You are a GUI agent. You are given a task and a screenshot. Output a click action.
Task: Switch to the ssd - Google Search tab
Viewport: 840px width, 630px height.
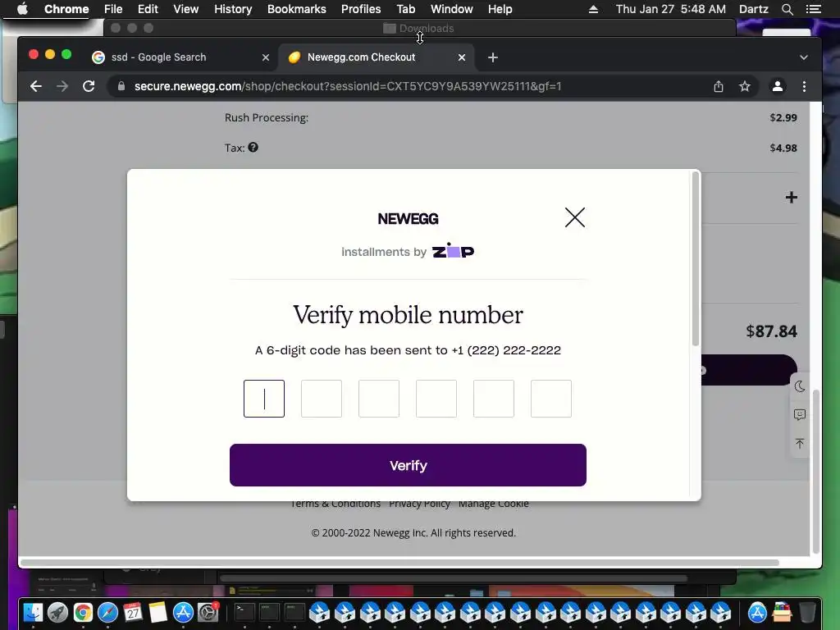pos(158,57)
